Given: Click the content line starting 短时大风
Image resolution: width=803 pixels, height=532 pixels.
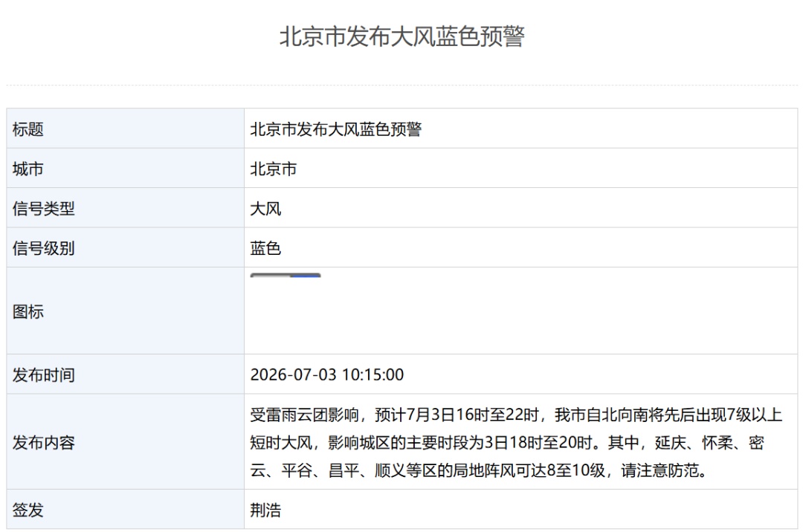Looking at the screenshot, I should 507,443.
